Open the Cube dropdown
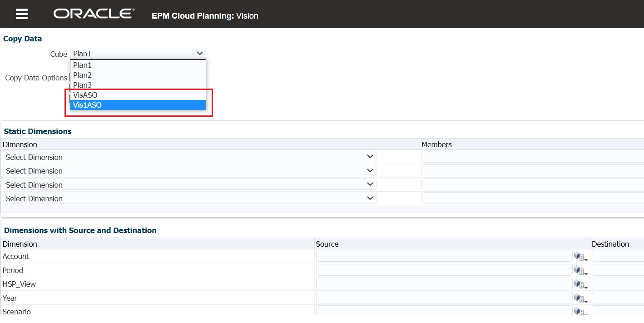 [x=200, y=53]
